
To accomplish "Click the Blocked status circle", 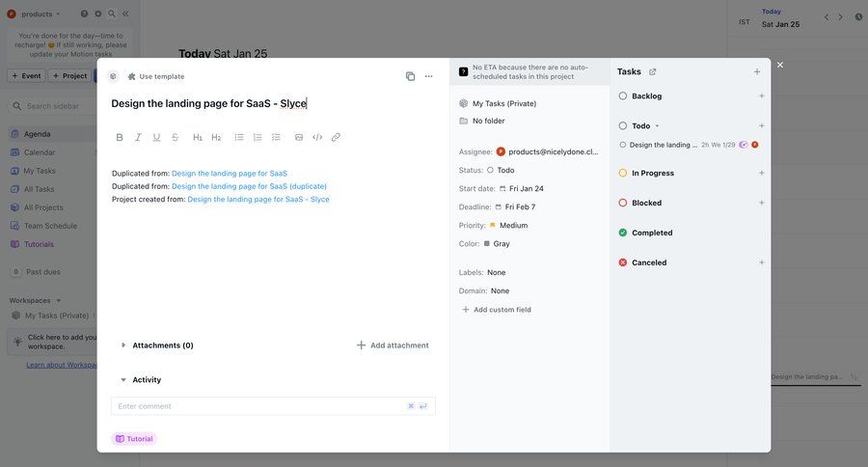I will [x=623, y=203].
